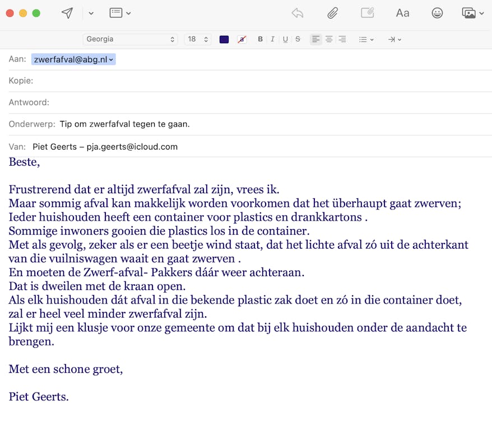Image resolution: width=492 pixels, height=448 pixels.
Task: Click the zwerfafval@abg.nl recipient token
Action: pyautogui.click(x=73, y=59)
